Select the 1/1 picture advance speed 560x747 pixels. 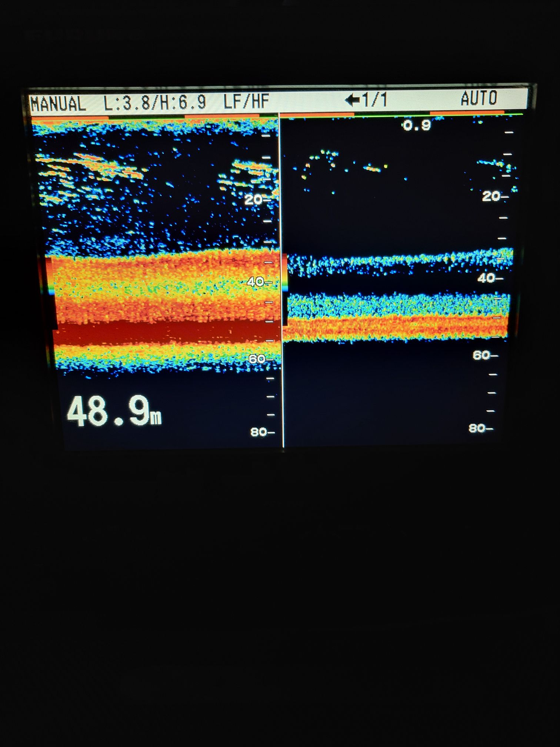374,100
